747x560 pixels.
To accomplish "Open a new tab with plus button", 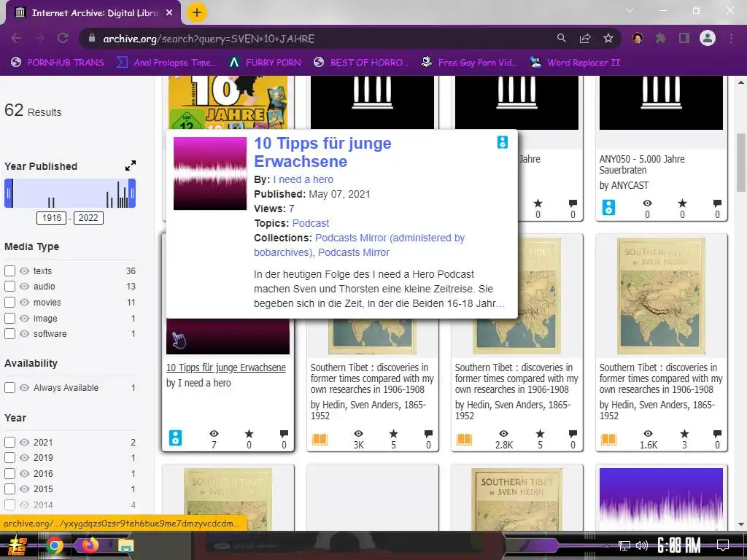I will pyautogui.click(x=197, y=12).
